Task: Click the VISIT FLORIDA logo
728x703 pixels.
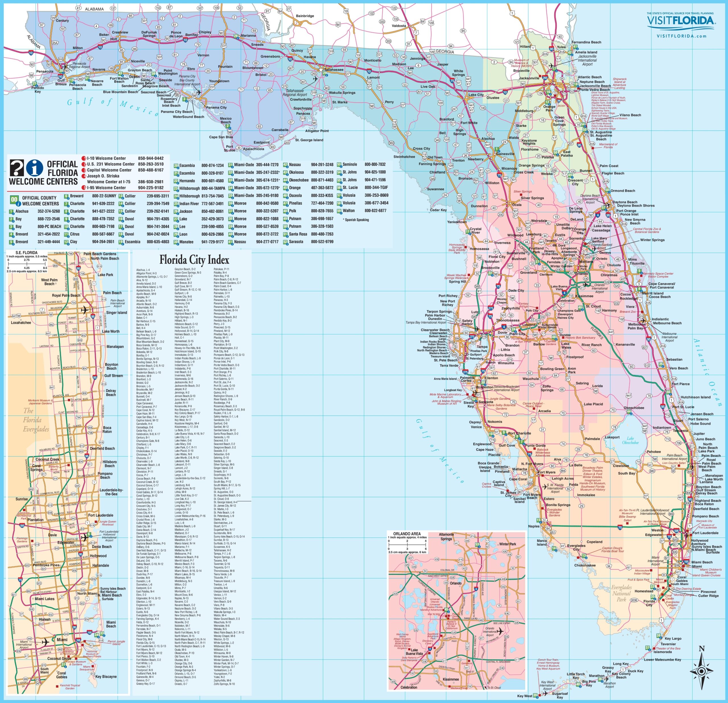Action: point(681,21)
